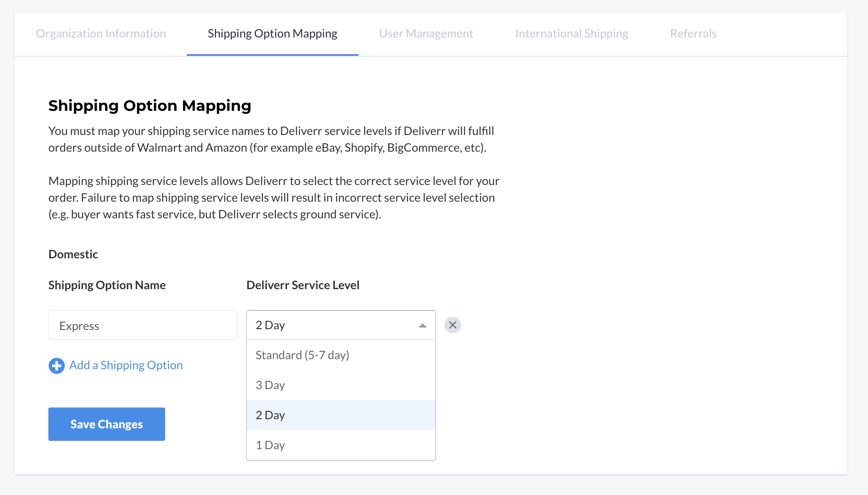This screenshot has height=495, width=868.
Task: Click the Shipping Option Name column label
Action: click(107, 285)
